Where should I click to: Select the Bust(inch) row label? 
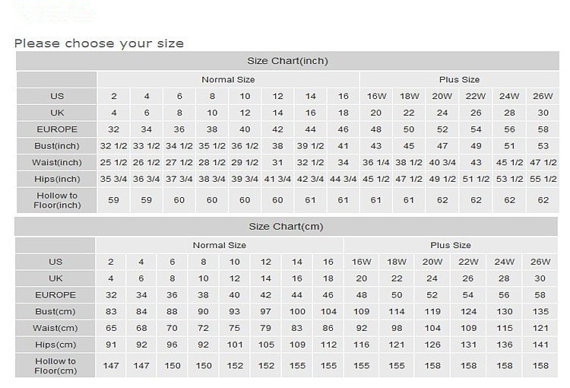click(x=57, y=146)
